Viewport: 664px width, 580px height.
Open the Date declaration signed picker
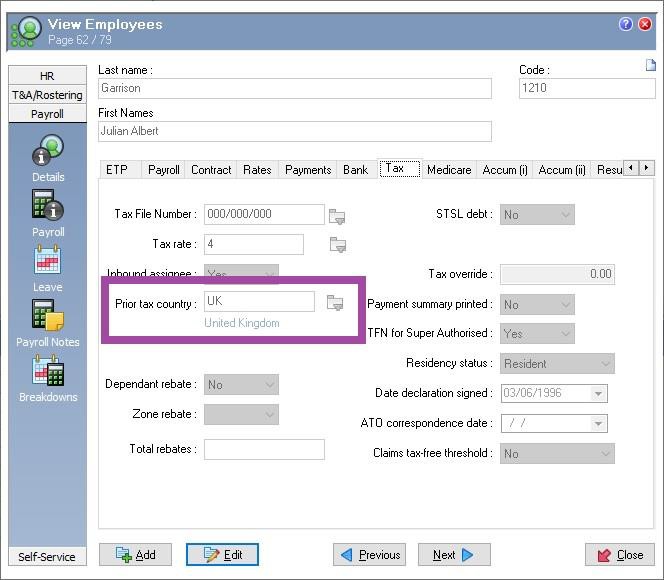pos(598,394)
